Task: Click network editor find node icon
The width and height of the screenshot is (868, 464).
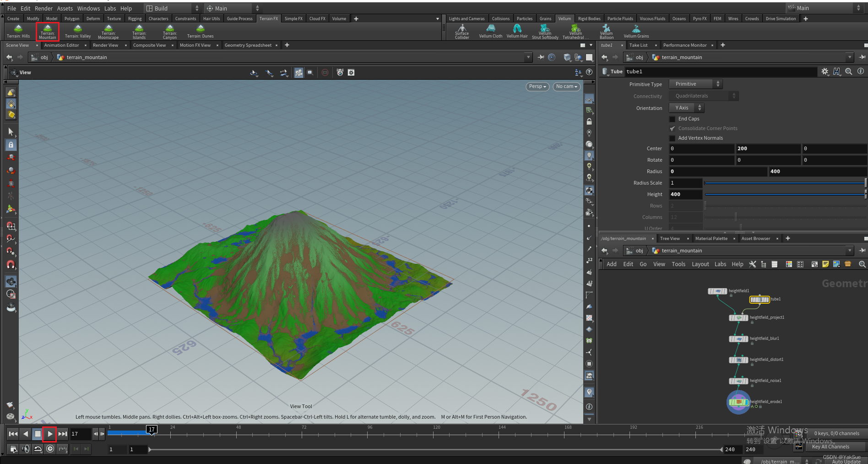Action: coord(862,264)
